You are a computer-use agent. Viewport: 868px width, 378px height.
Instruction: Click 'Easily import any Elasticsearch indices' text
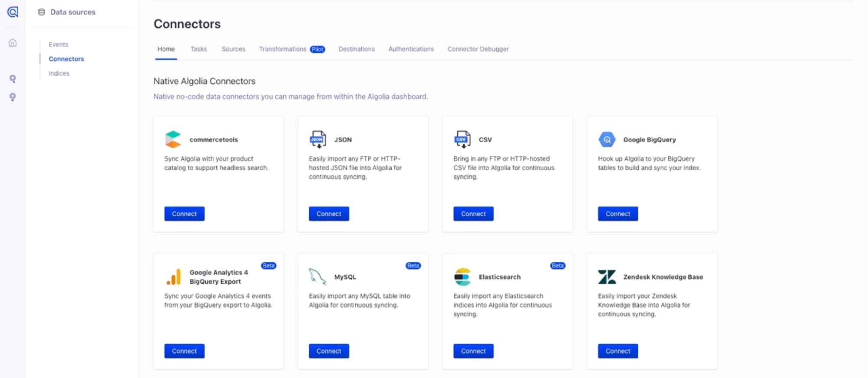click(503, 305)
